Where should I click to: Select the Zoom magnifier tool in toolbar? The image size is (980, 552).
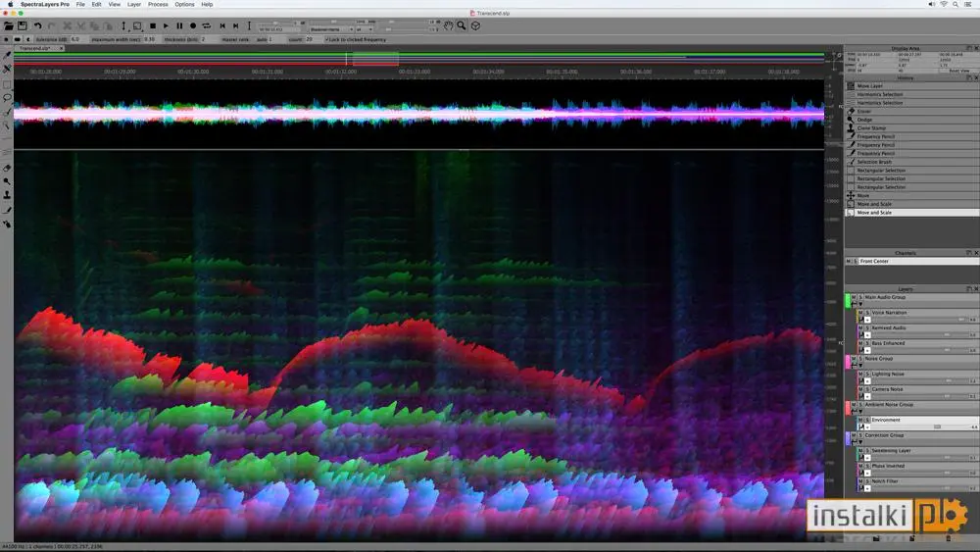point(462,25)
